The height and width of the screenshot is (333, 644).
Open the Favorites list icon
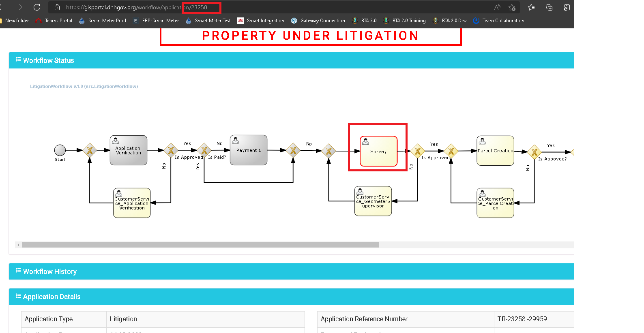click(531, 7)
